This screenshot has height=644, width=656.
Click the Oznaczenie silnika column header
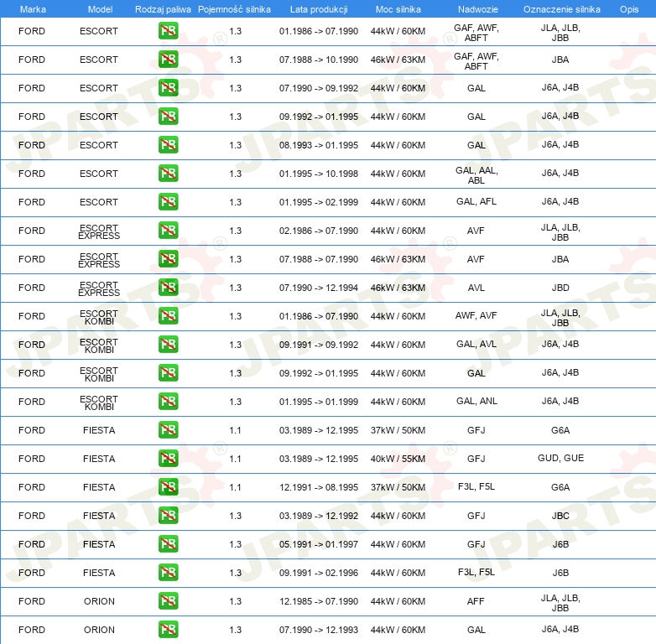point(561,9)
